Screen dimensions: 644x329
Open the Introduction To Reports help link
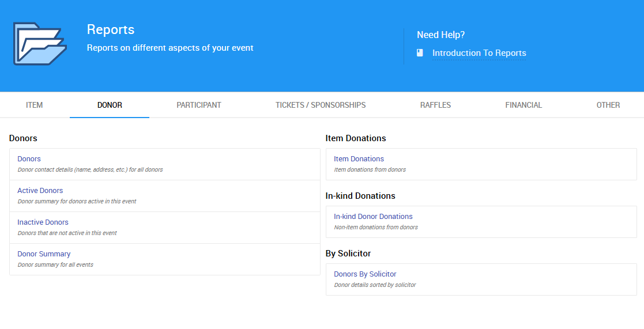[x=479, y=53]
